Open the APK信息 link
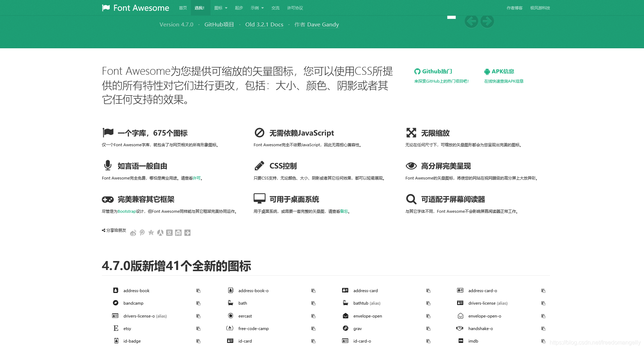The height and width of the screenshot is (349, 644). (499, 72)
